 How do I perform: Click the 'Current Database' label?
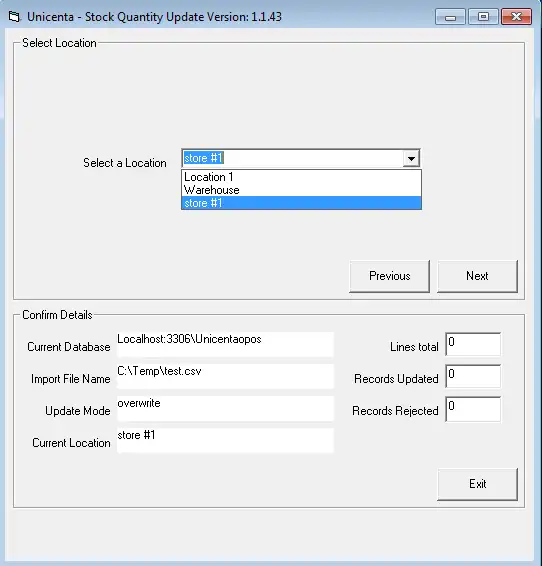69,347
